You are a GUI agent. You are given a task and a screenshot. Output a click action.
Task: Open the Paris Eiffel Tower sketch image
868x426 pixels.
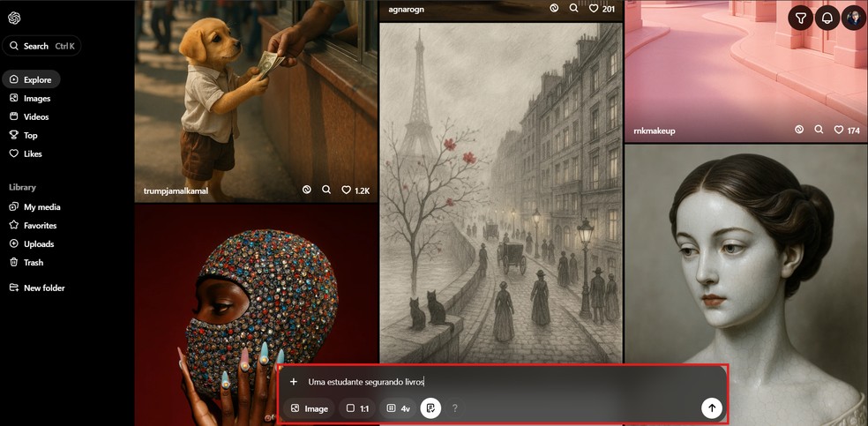click(x=500, y=192)
